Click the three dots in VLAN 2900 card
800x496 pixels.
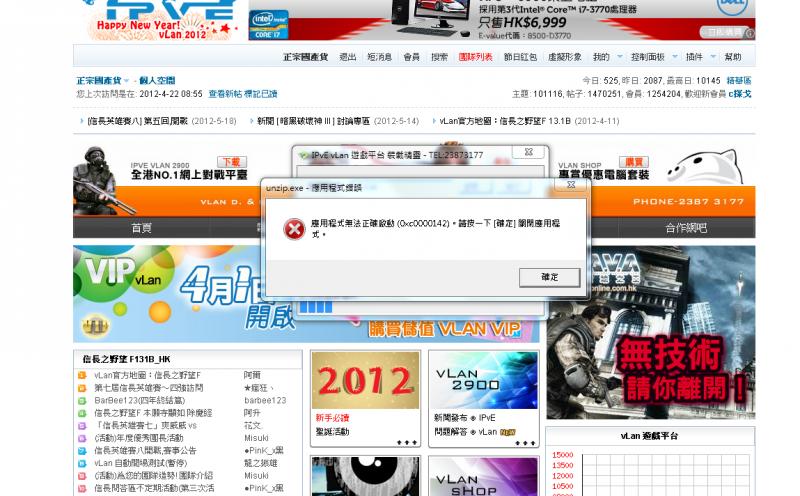click(x=525, y=443)
